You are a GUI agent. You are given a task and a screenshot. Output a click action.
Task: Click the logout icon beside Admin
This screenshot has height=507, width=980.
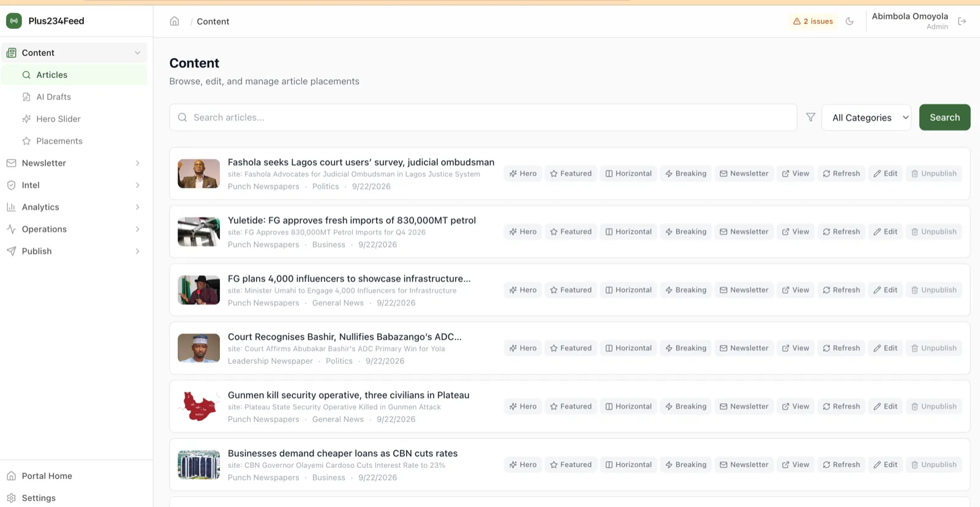[x=962, y=21]
